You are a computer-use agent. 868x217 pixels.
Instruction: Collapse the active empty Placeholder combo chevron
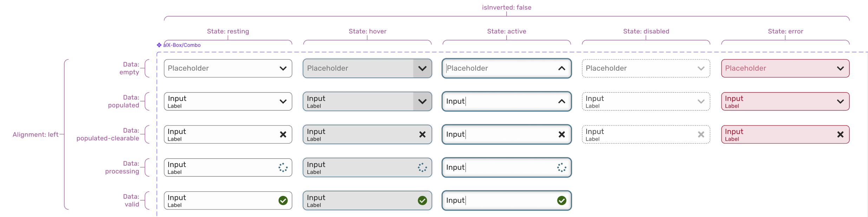(x=562, y=68)
